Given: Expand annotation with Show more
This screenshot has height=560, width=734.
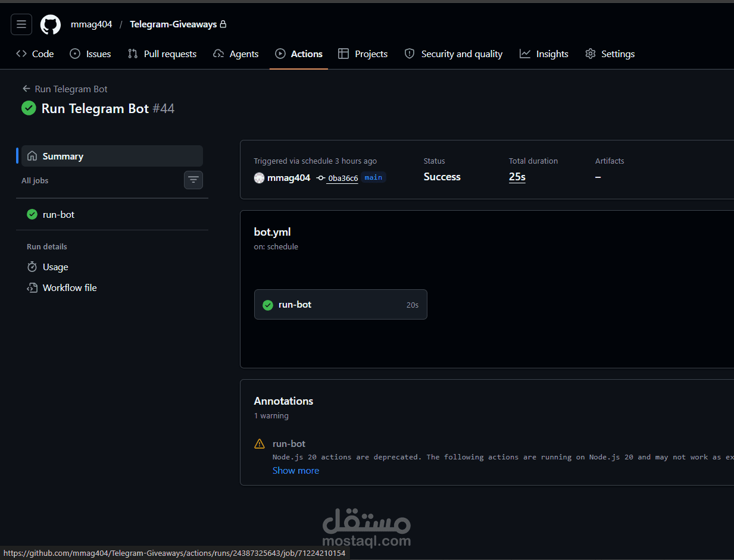Looking at the screenshot, I should click(x=296, y=471).
